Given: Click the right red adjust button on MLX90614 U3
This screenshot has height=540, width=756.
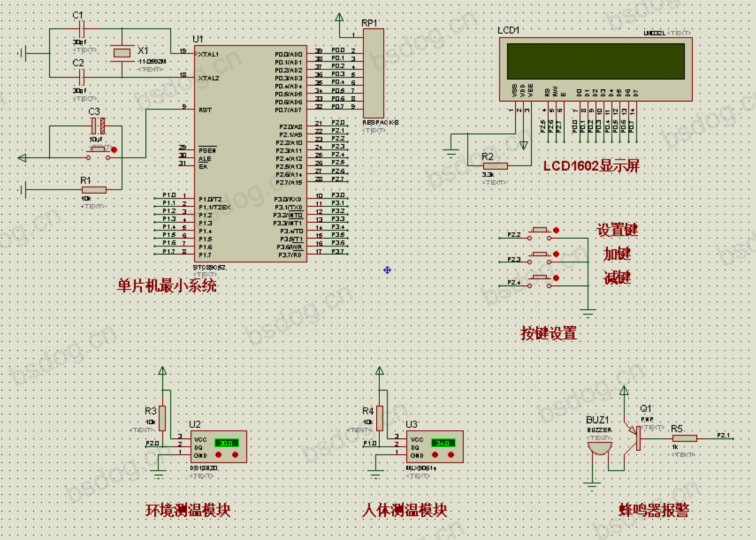Looking at the screenshot, I should [452, 455].
